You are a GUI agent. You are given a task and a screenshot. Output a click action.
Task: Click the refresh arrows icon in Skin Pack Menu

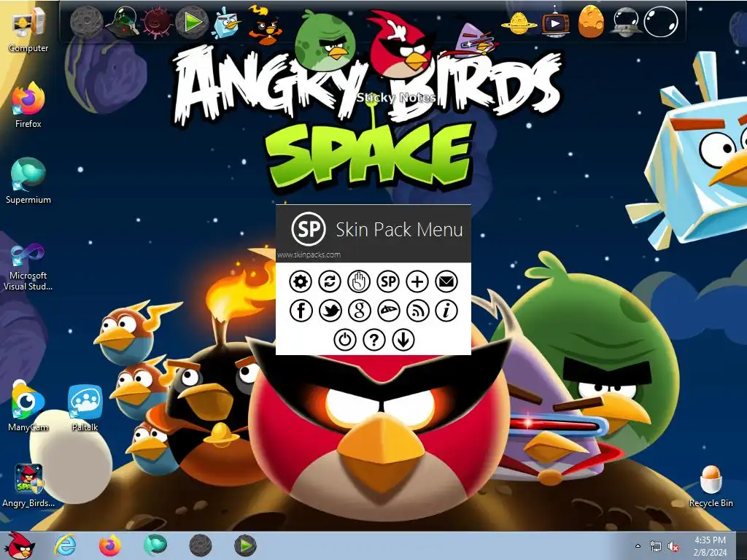click(x=330, y=281)
